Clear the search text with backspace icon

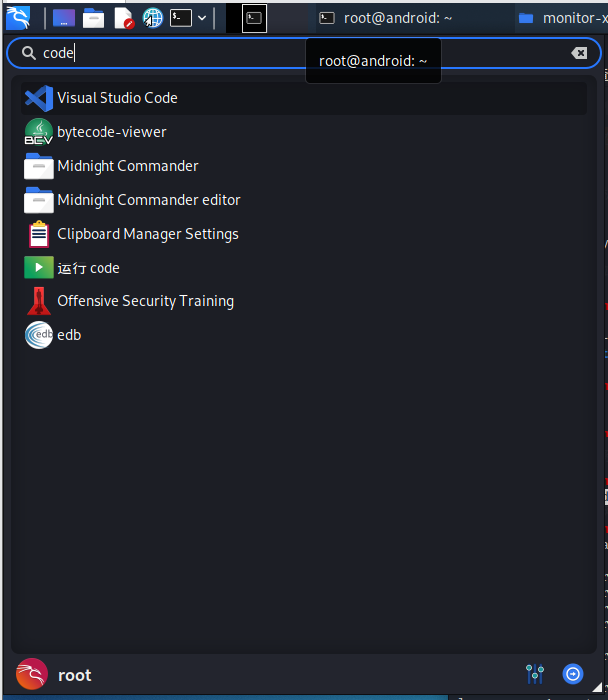(x=579, y=53)
